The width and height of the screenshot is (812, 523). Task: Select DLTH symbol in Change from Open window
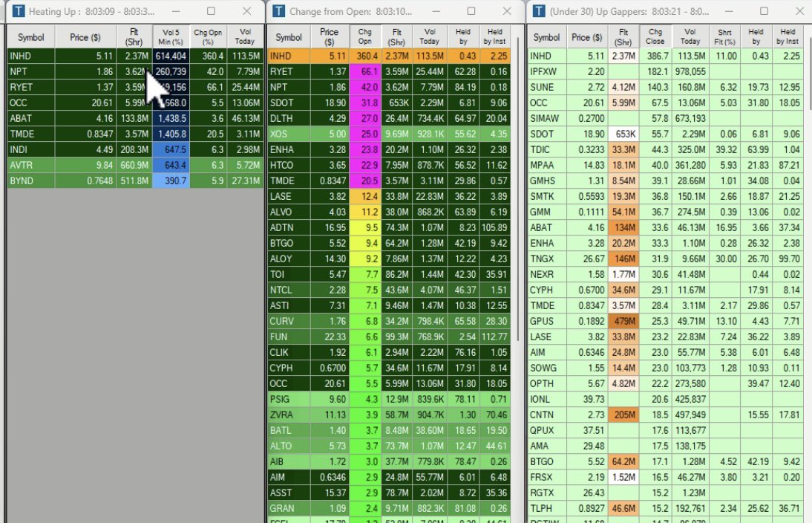pos(281,118)
